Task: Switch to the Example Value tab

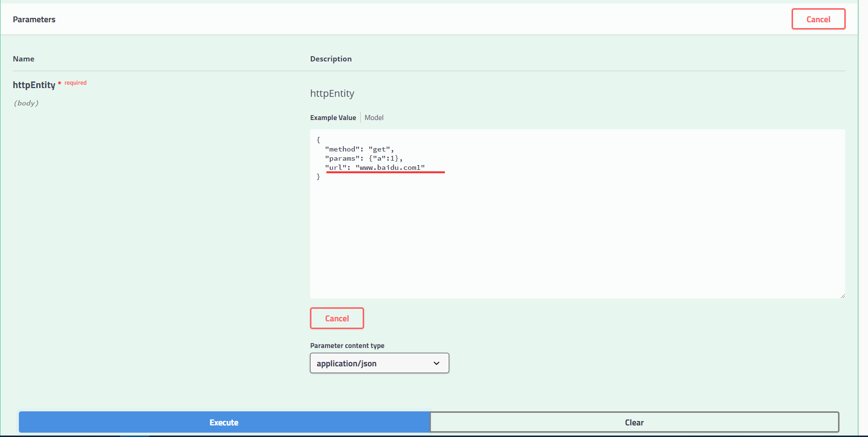Action: [x=333, y=118]
